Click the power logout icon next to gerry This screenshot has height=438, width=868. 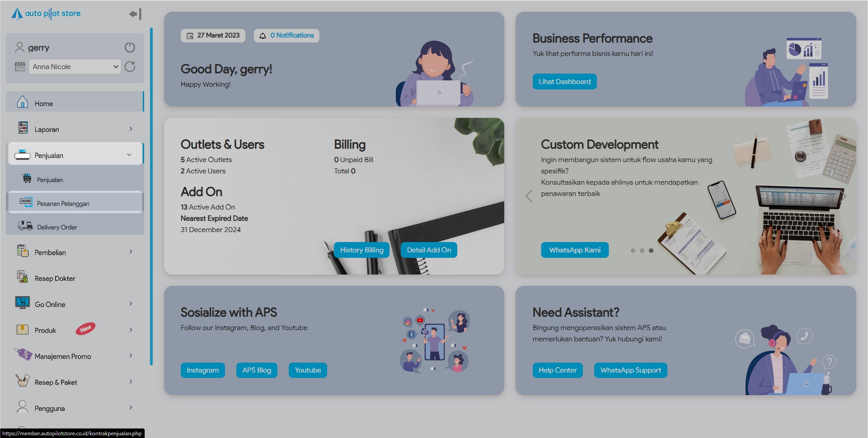tap(130, 47)
